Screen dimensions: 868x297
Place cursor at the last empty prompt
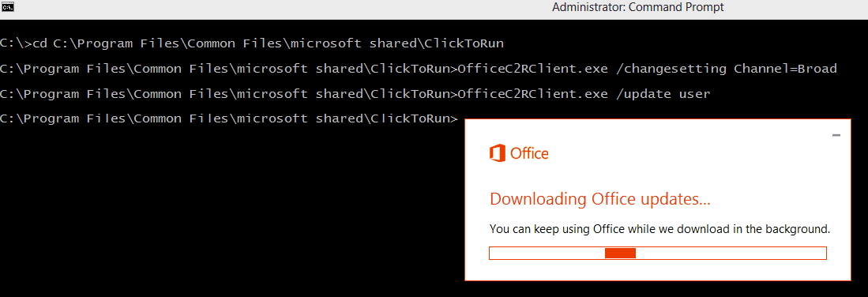click(x=464, y=118)
